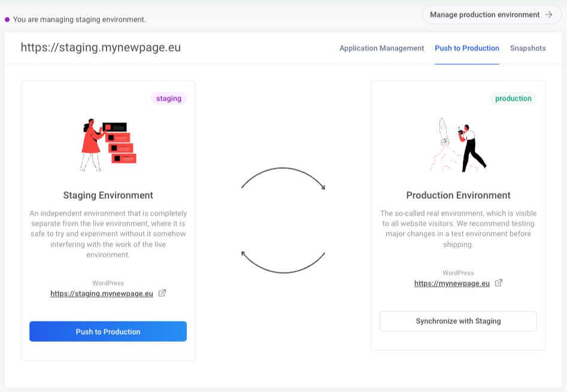This screenshot has width=567, height=392.
Task: Click the purple status dot indicator
Action: (x=7, y=20)
